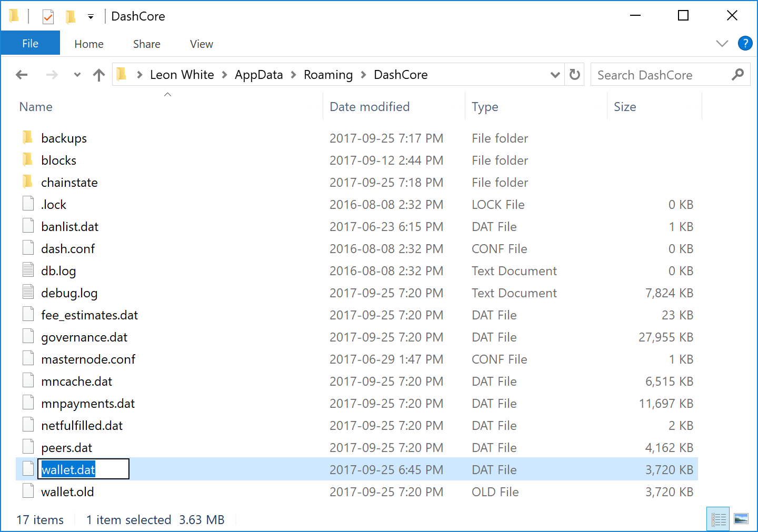The image size is (758, 532).
Task: Expand the ribbon with chevron
Action: [x=722, y=44]
